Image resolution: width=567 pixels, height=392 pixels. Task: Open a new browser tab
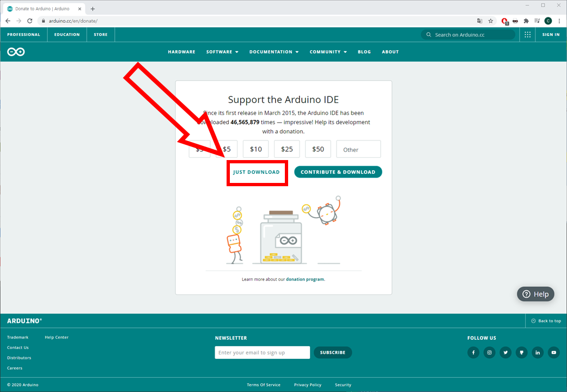pos(93,9)
